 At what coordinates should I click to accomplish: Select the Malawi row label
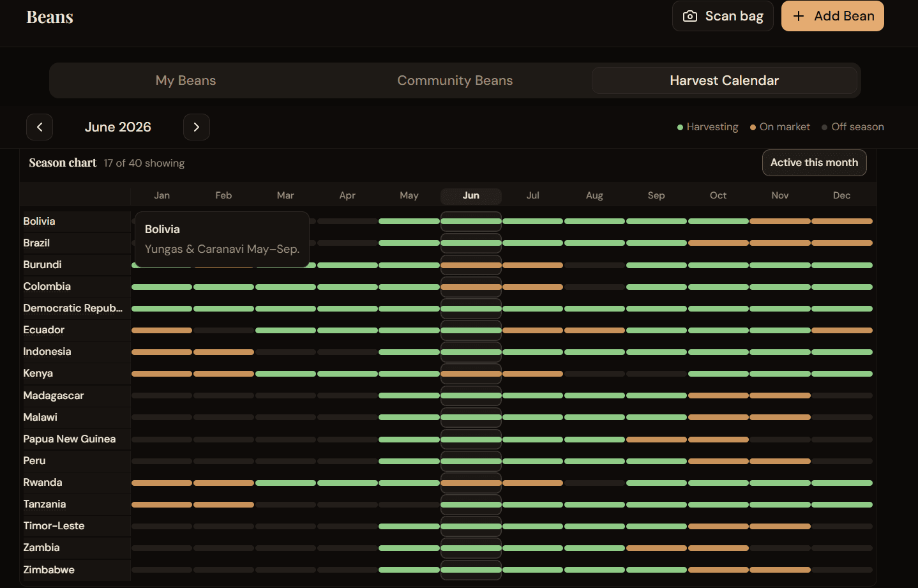pyautogui.click(x=40, y=417)
